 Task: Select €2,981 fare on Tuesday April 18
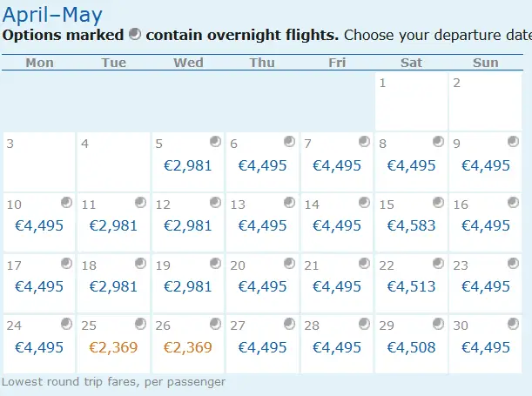coord(113,286)
